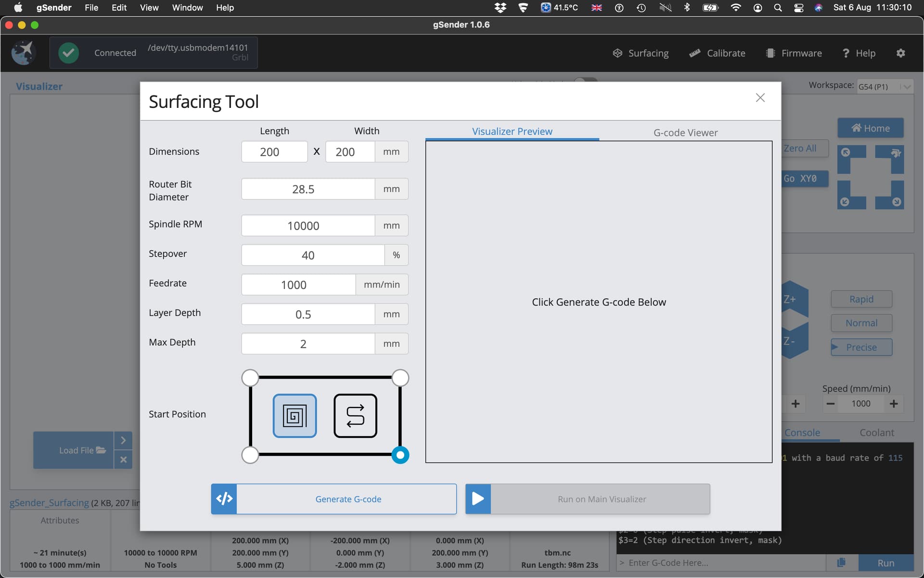Select bottom-right start position circle
The width and height of the screenshot is (924, 578).
(x=400, y=455)
